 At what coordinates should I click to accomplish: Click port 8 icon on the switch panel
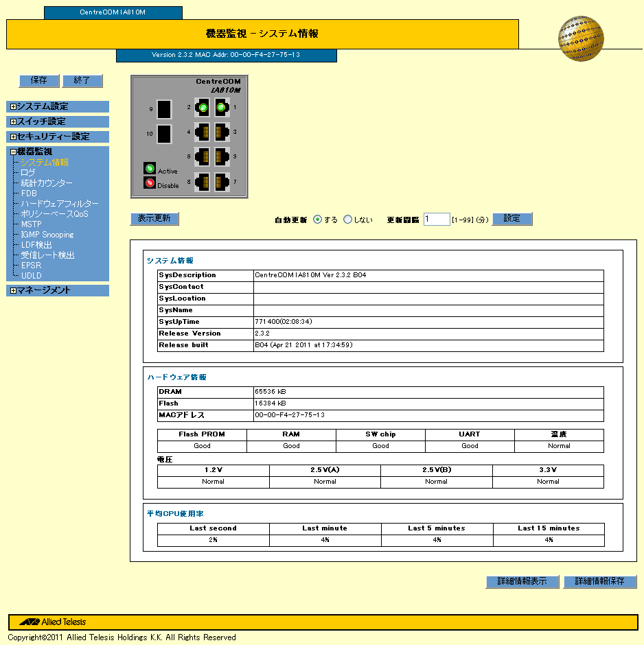click(203, 182)
